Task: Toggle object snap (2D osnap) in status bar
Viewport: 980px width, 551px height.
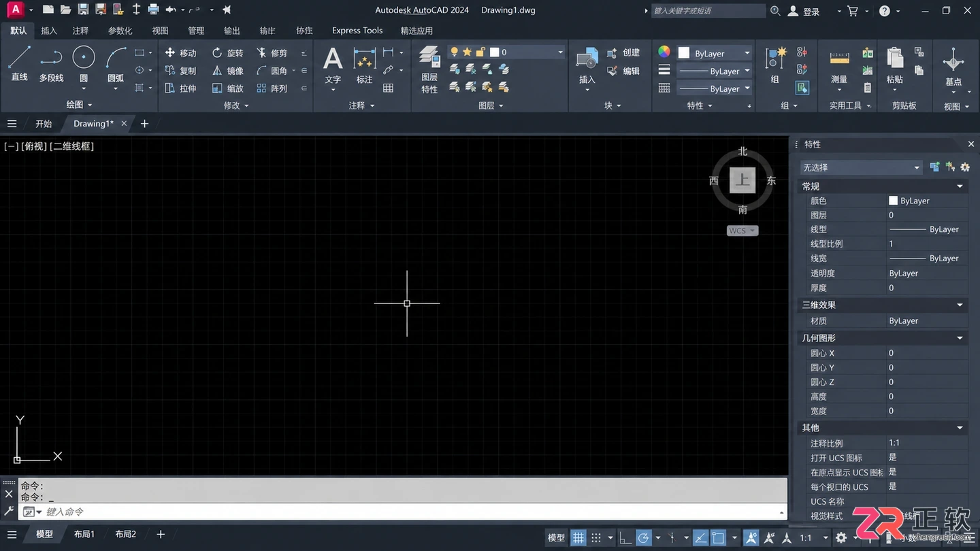Action: pyautogui.click(x=718, y=537)
